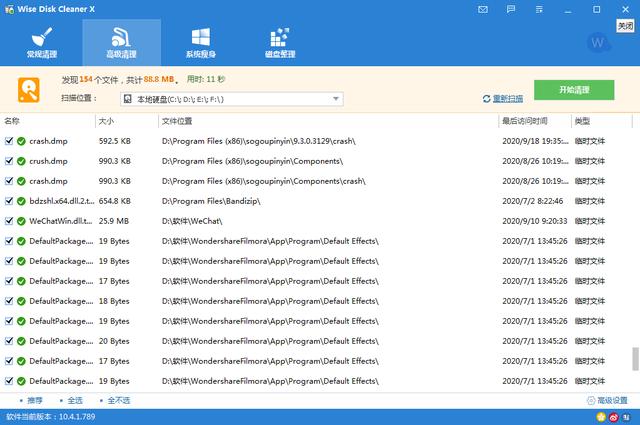Click the version text 10.4.1.789 in status bar
This screenshot has width=640, height=425.
(77, 417)
